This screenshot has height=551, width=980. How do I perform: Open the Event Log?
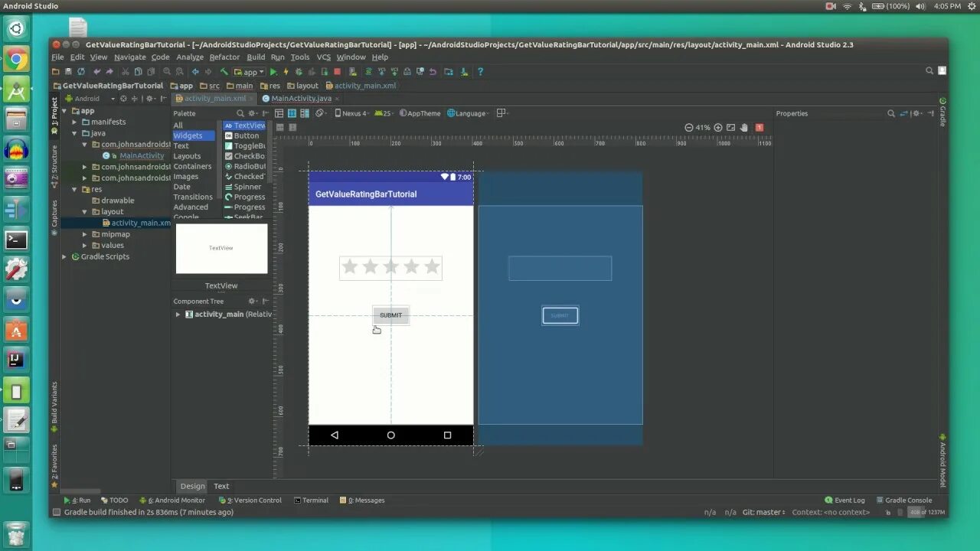click(x=844, y=500)
